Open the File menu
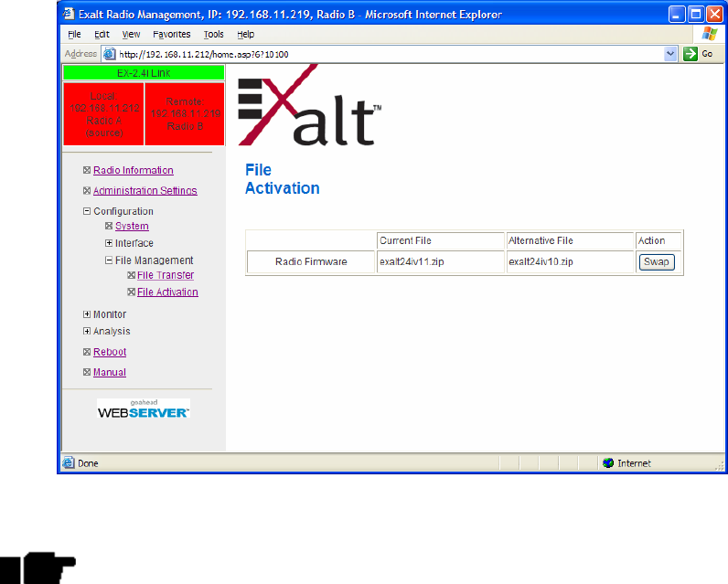 pos(74,35)
